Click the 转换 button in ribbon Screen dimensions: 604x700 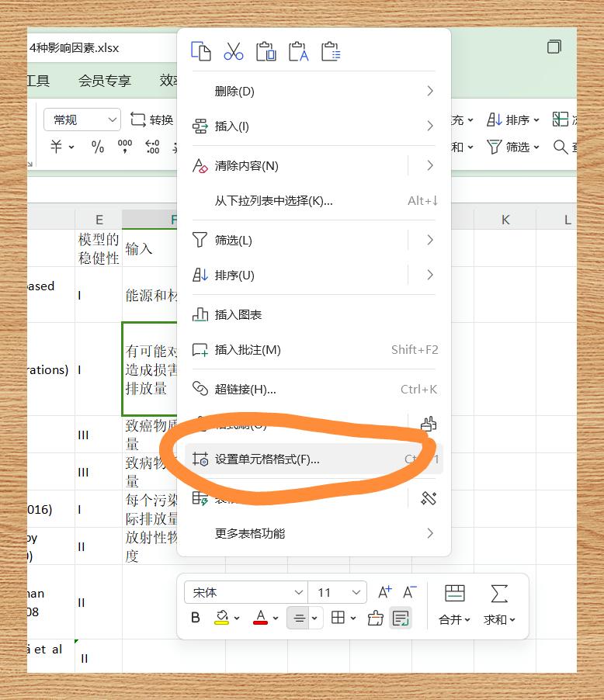(x=152, y=120)
